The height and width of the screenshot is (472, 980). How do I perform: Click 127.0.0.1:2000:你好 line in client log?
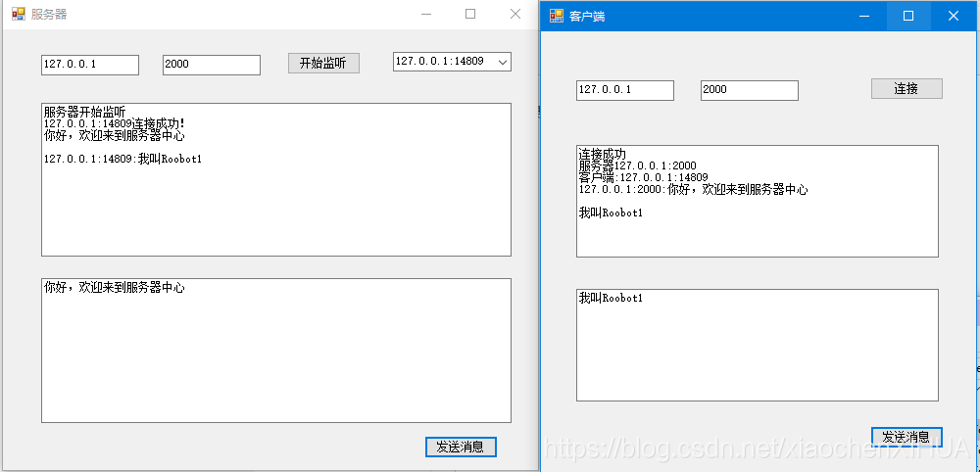click(693, 189)
